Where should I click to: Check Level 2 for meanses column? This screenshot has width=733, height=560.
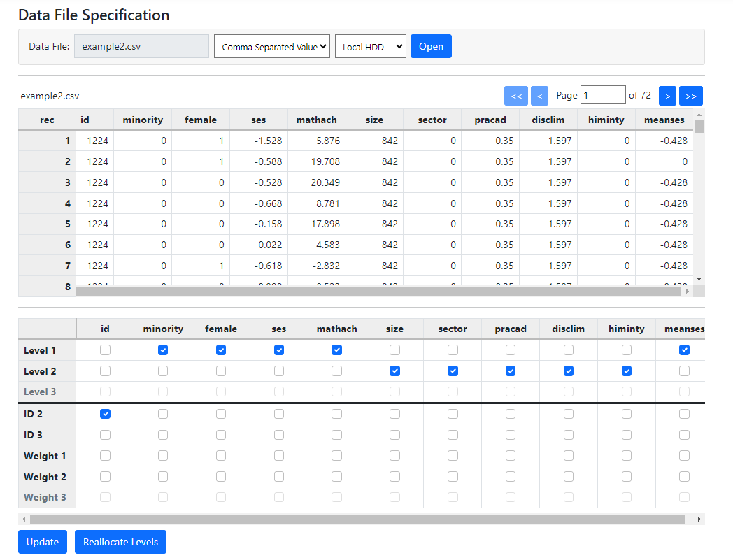pyautogui.click(x=684, y=371)
